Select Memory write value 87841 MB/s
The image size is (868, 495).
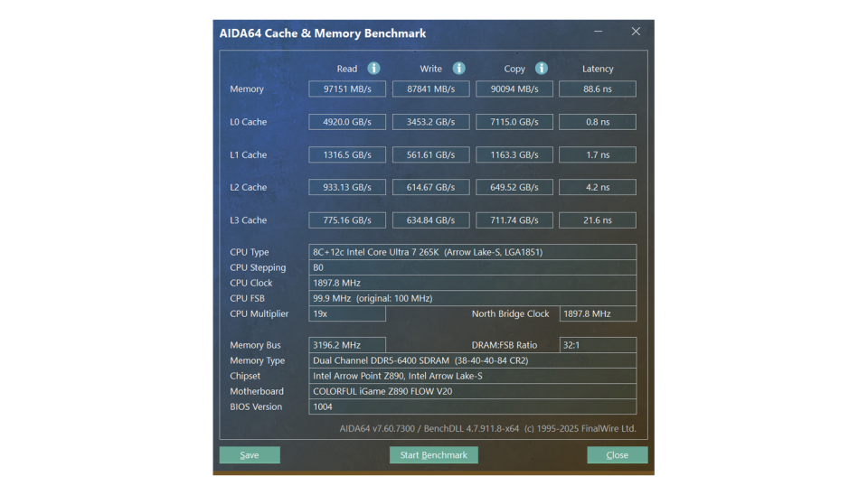(430, 89)
